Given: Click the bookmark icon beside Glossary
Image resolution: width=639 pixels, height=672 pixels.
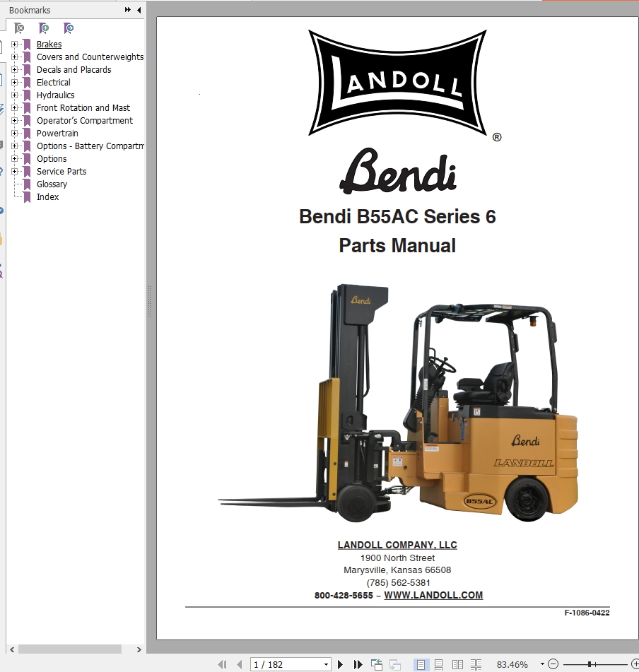Looking at the screenshot, I should pos(27,184).
